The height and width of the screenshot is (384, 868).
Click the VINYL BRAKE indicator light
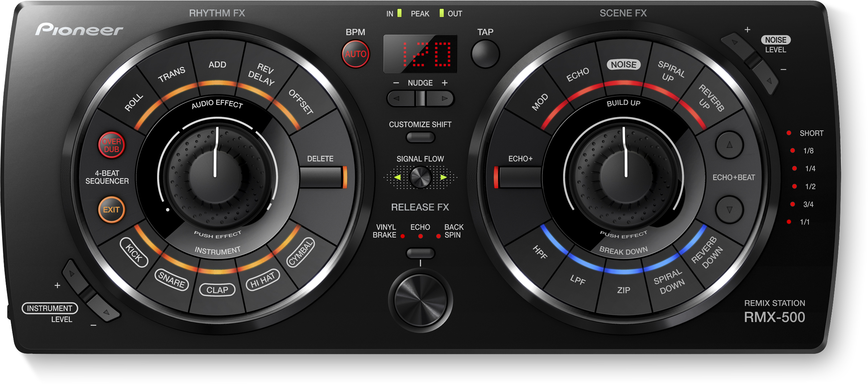[402, 236]
